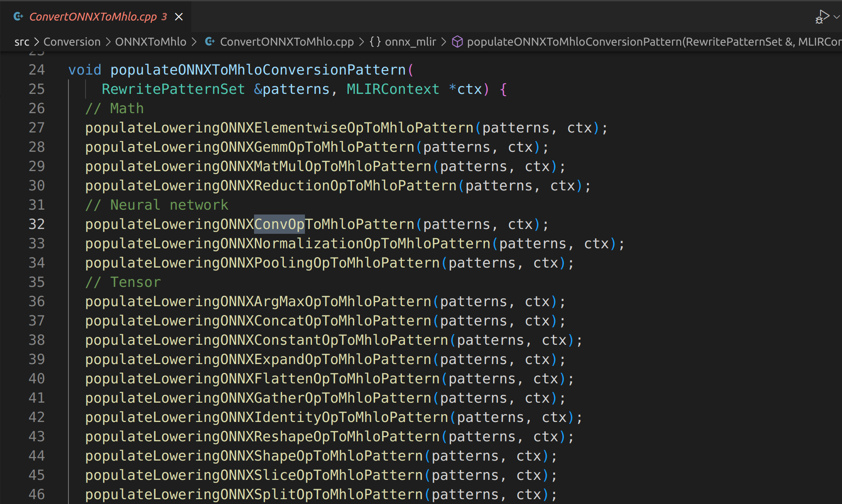Click line number 24 in the gutter
This screenshot has width=842, height=504.
click(37, 70)
